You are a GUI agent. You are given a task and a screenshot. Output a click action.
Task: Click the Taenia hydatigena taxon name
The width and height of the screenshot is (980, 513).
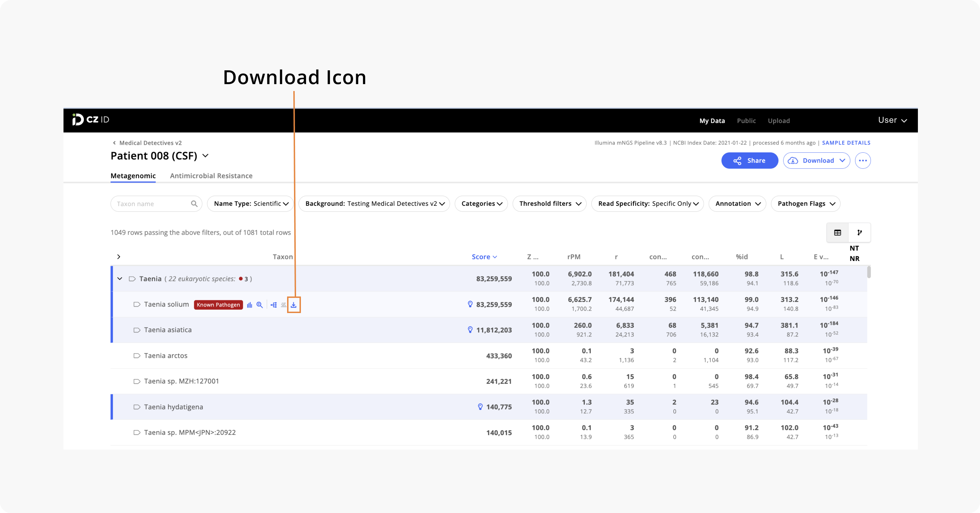click(174, 407)
